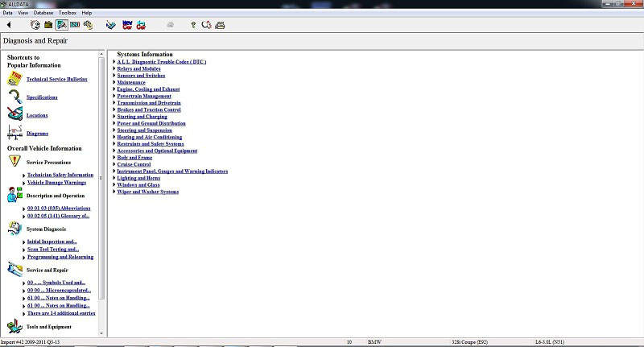644x347 pixels.
Task: Click the Specifications shortcut icon
Action: (14, 97)
